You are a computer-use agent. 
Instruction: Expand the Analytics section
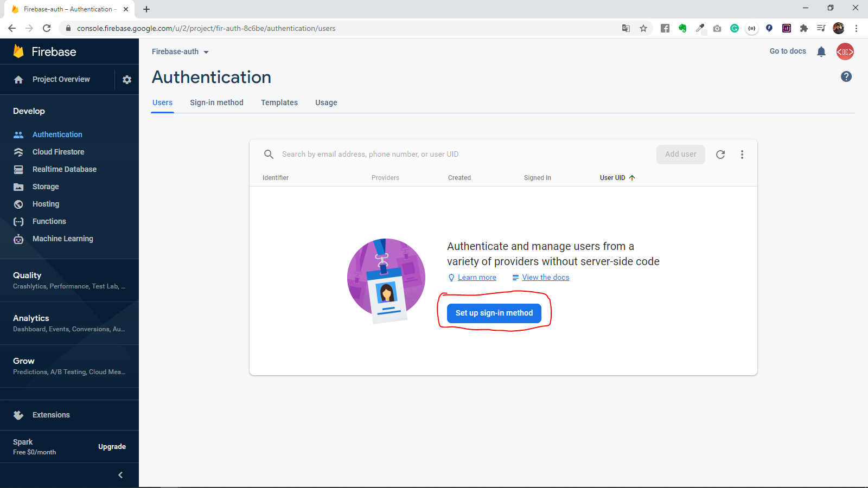69,323
